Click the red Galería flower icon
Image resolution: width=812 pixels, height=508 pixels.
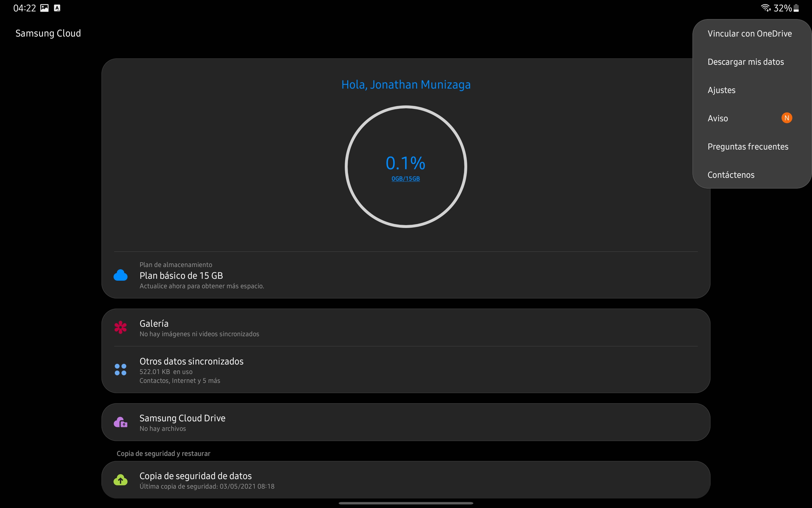[121, 327]
